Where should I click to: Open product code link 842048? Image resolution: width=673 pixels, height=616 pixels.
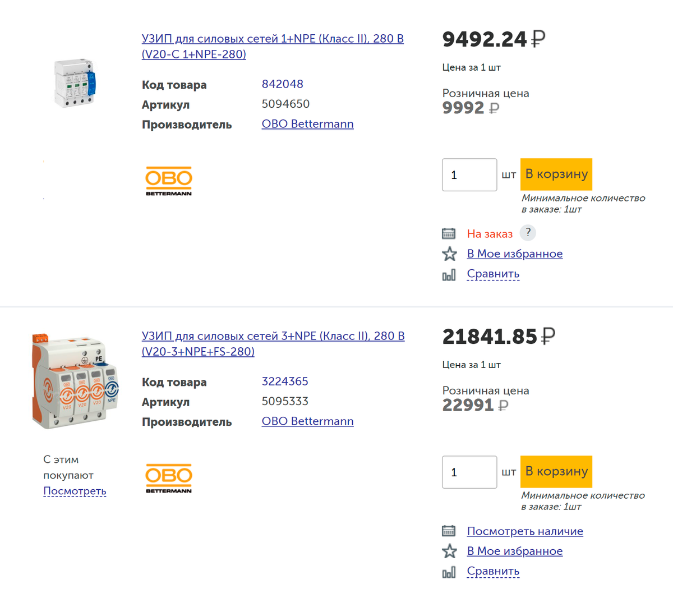click(282, 84)
